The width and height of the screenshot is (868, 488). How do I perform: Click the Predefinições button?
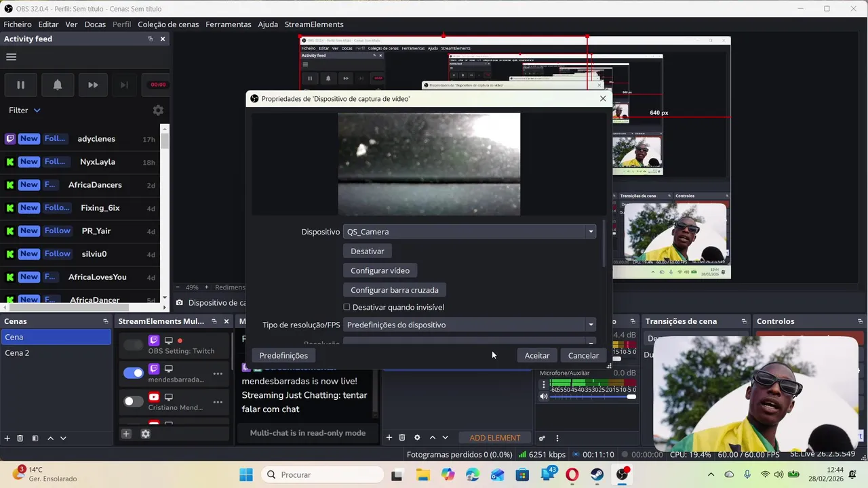click(x=283, y=356)
